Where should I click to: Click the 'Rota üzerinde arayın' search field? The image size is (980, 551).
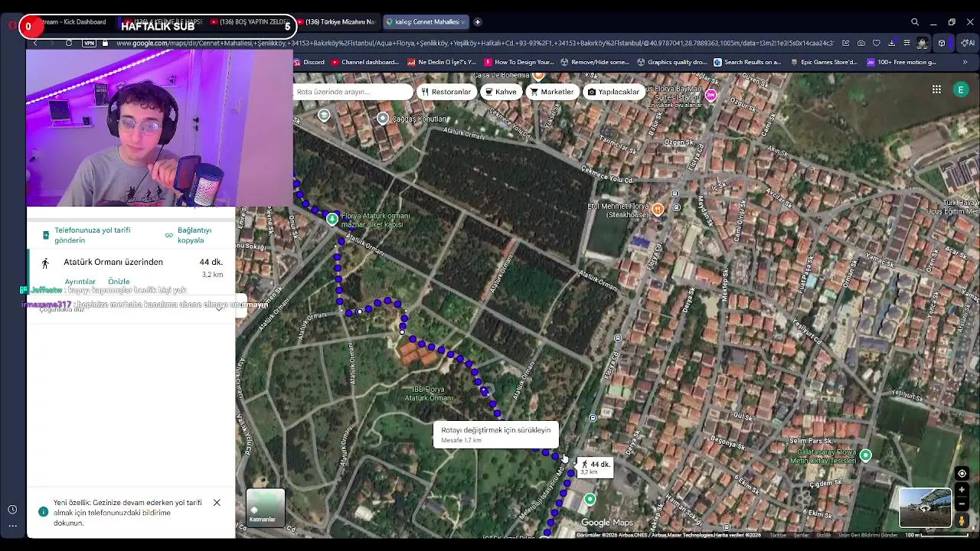tap(352, 92)
